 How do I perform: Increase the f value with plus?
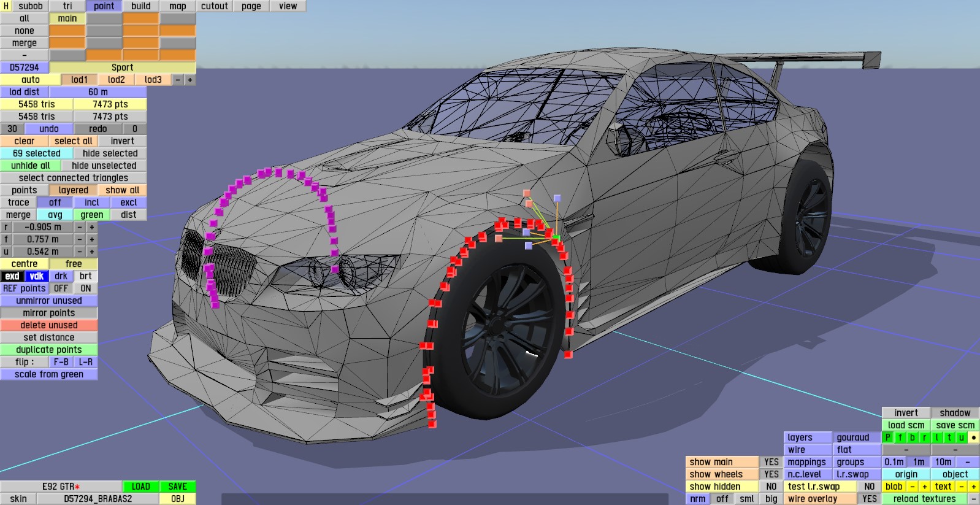click(92, 239)
